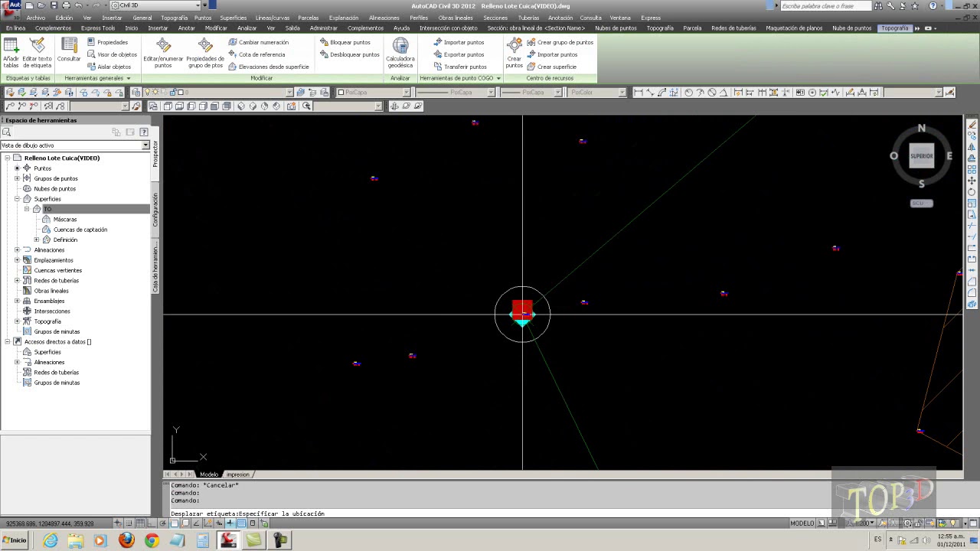Select the Modelo layout tab
Screen dimensions: 980x551
coord(209,474)
